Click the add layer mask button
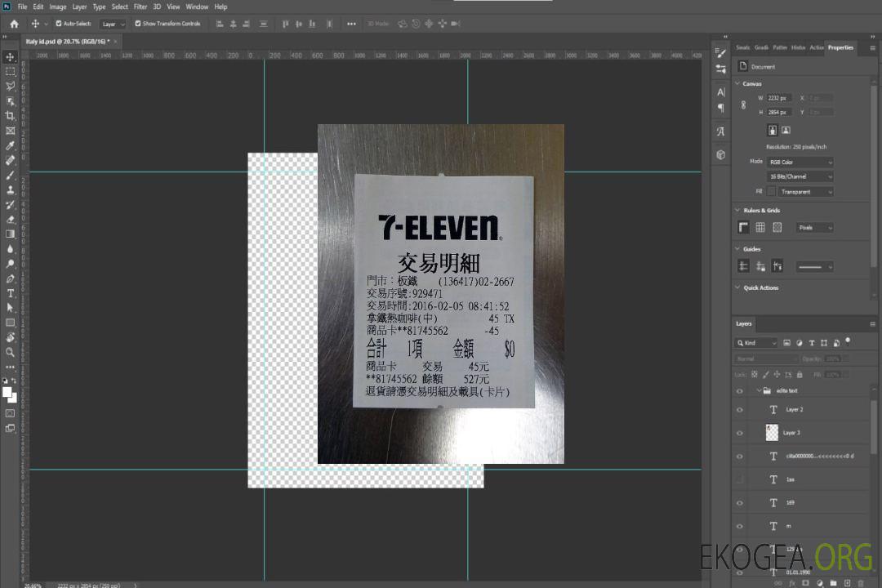Viewport: 882px width, 588px height. 805,583
